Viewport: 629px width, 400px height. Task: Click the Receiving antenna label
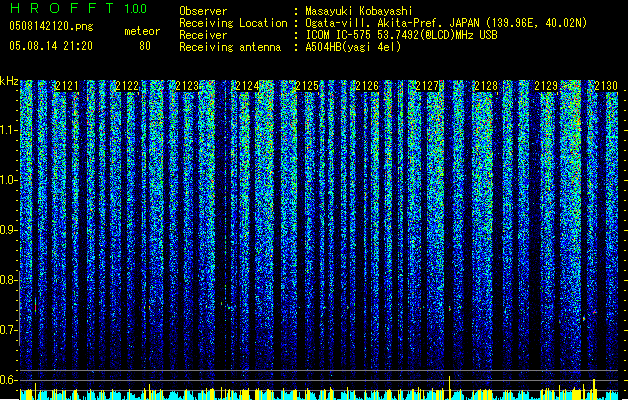coord(230,47)
